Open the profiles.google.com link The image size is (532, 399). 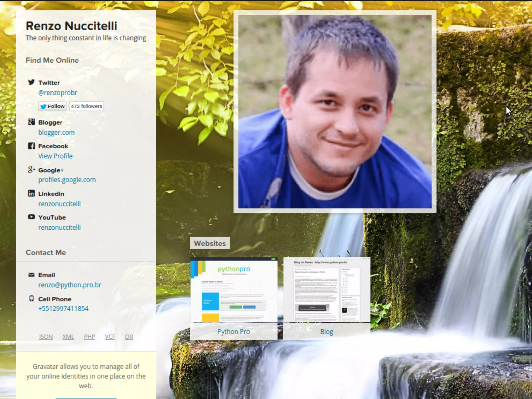pyautogui.click(x=67, y=180)
